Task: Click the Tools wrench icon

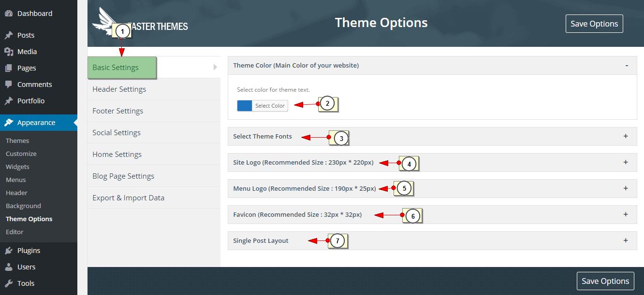Action: coord(9,283)
